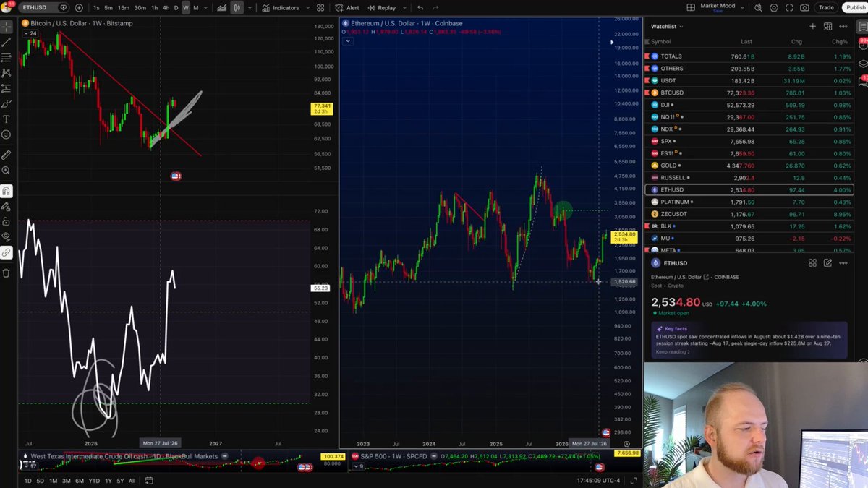The width and height of the screenshot is (868, 488).
Task: Toggle the watchlist side panel icon
Action: 862,27
